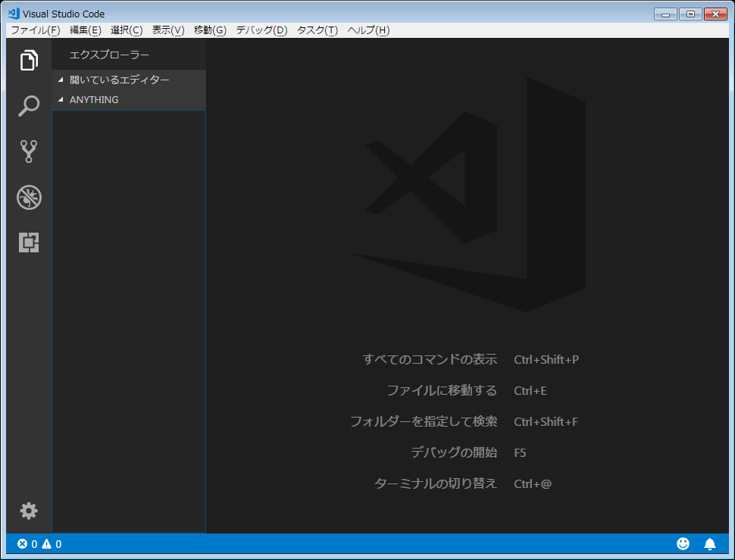Click the smiley feedback icon in the status bar
Image resolution: width=735 pixels, height=560 pixels.
[x=682, y=543]
